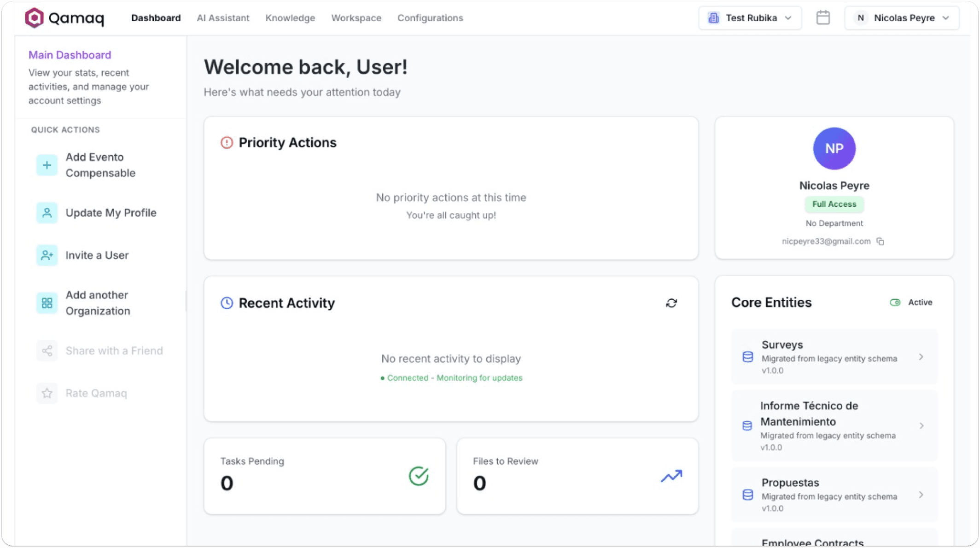980x548 pixels.
Task: Open the Main Dashboard link
Action: 70,55
